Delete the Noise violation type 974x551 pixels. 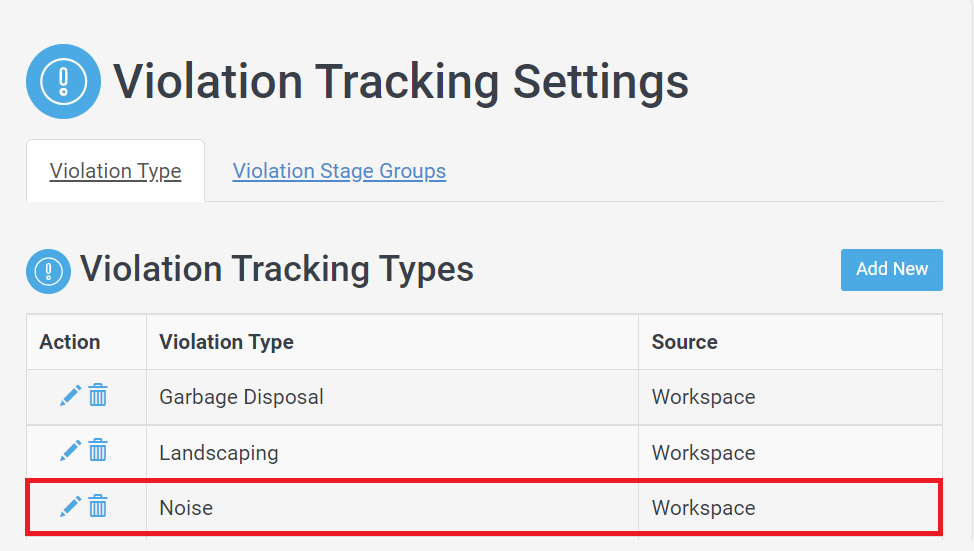pos(98,506)
